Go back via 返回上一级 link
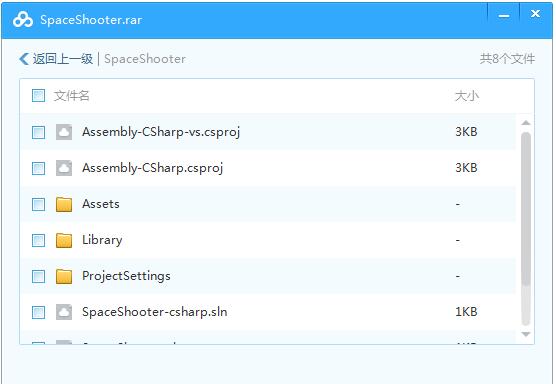This screenshot has height=384, width=556. [63, 59]
